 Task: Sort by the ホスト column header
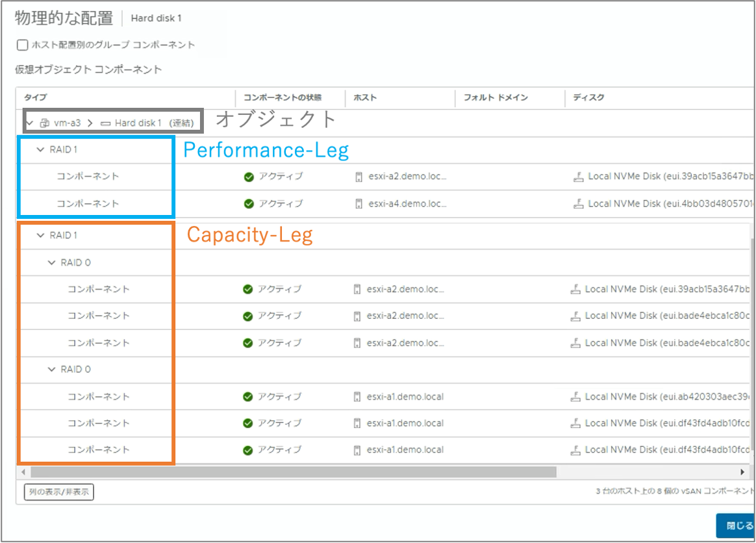[365, 97]
